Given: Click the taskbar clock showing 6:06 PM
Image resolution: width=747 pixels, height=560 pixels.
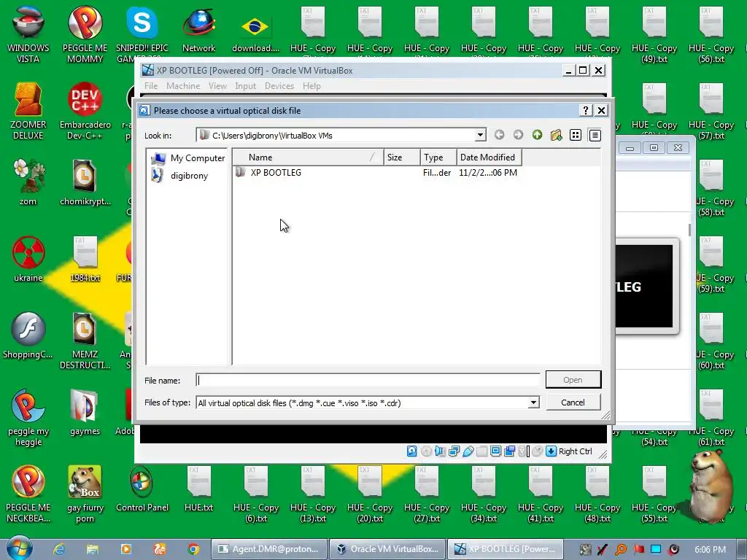Looking at the screenshot, I should (x=711, y=549).
